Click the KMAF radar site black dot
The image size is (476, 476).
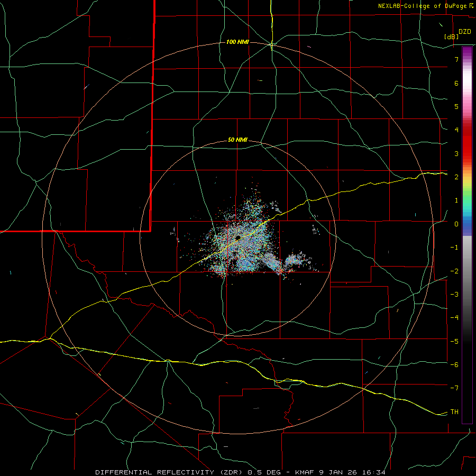[x=237, y=237]
